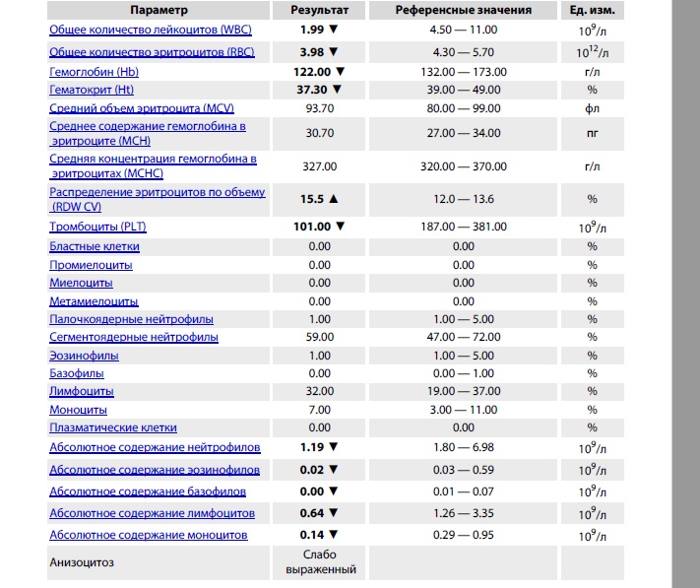Image resolution: width=700 pixels, height=588 pixels.
Task: Open the Гемоглобин (Hb) parameter link
Action: (x=95, y=72)
